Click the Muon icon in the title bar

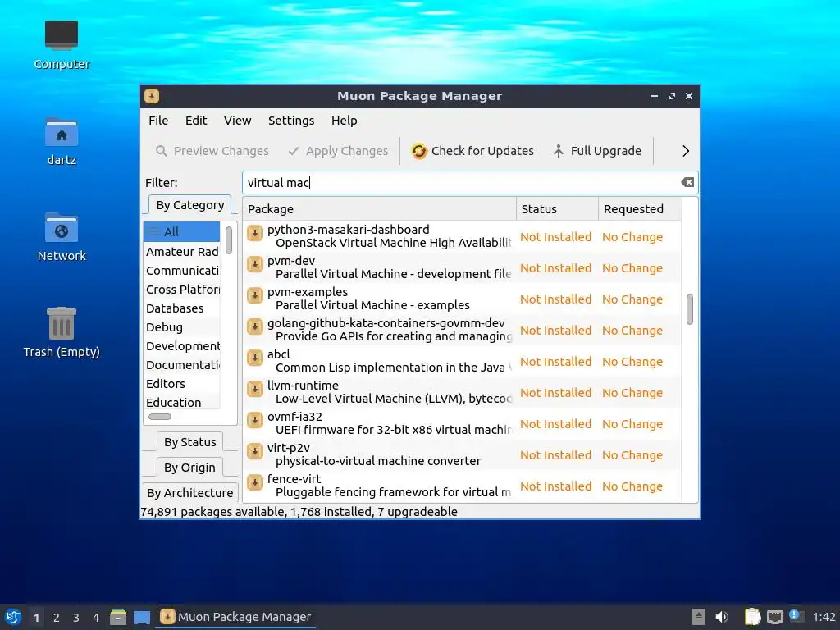[152, 96]
